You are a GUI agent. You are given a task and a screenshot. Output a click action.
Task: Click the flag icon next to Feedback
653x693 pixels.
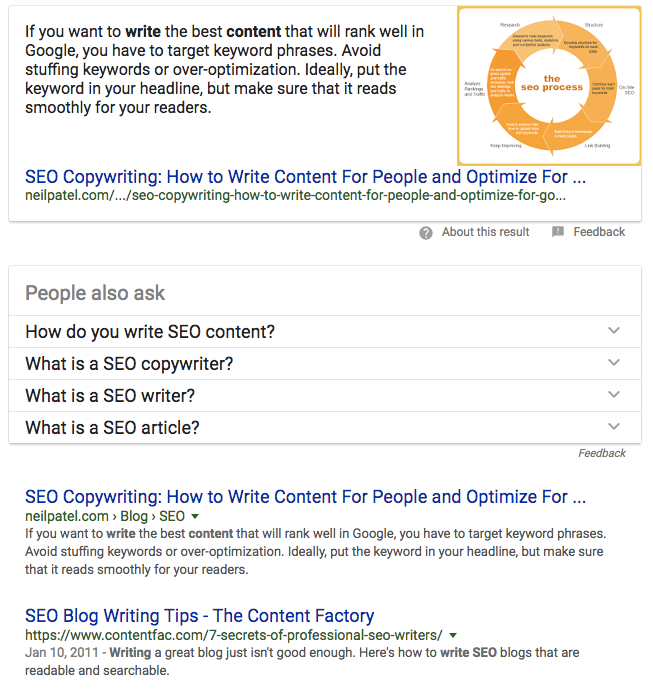(x=558, y=232)
